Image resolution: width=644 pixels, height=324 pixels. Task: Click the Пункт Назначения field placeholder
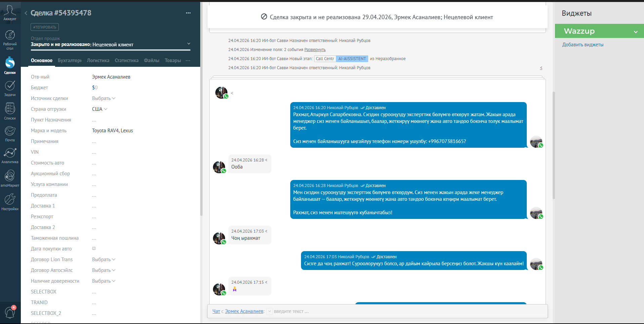[x=94, y=120]
